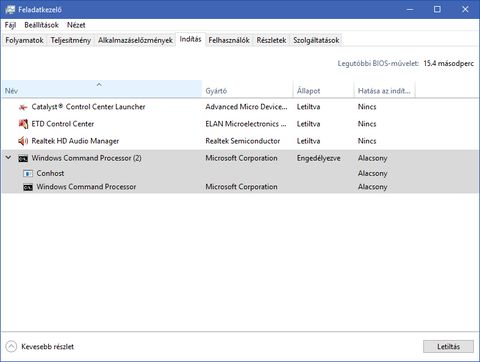Screen dimensions: 480x362
Task: Click the Conhost child entry icon
Action: [28, 173]
